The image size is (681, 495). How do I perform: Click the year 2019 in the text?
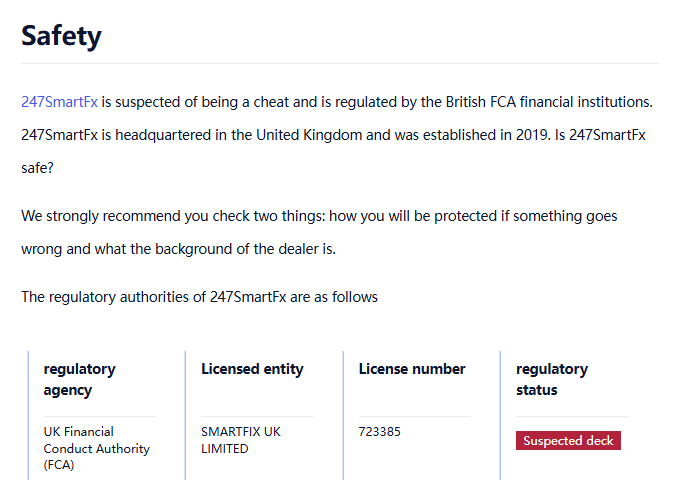pos(517,135)
